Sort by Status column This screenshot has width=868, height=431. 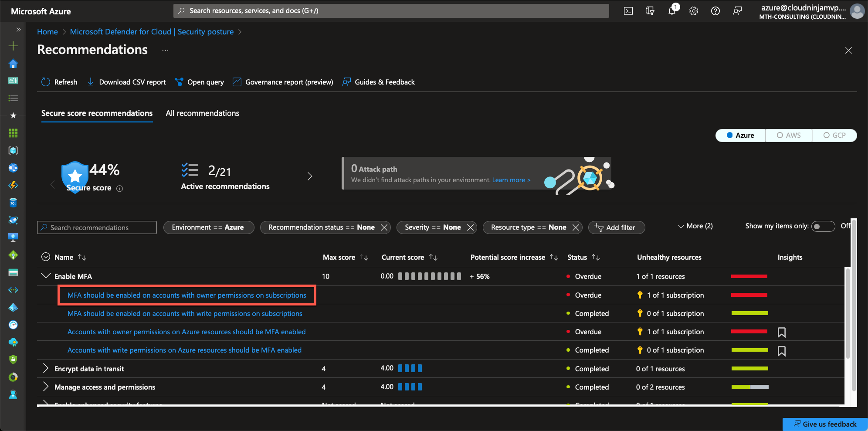pos(596,257)
